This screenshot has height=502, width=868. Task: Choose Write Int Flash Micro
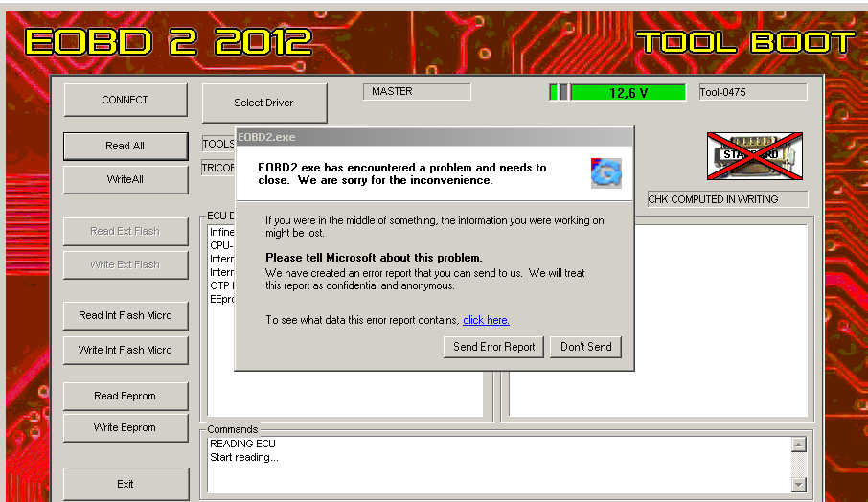tap(126, 350)
